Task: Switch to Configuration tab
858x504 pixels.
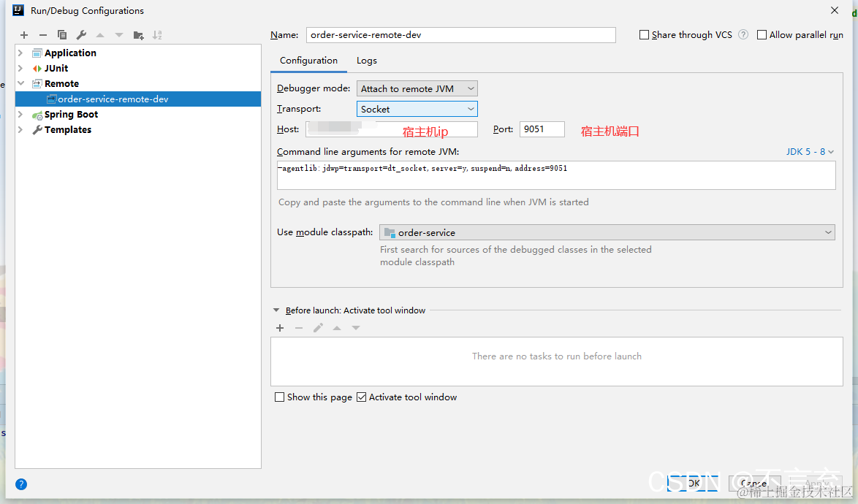Action: 308,61
